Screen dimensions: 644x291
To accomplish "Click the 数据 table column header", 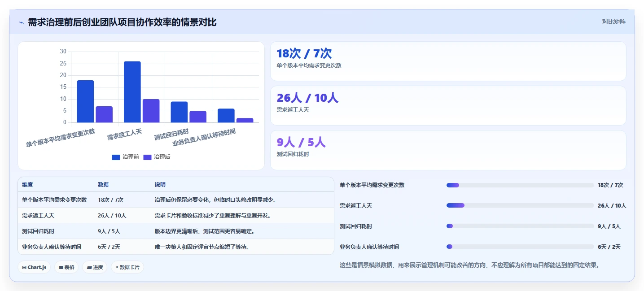I will click(103, 185).
